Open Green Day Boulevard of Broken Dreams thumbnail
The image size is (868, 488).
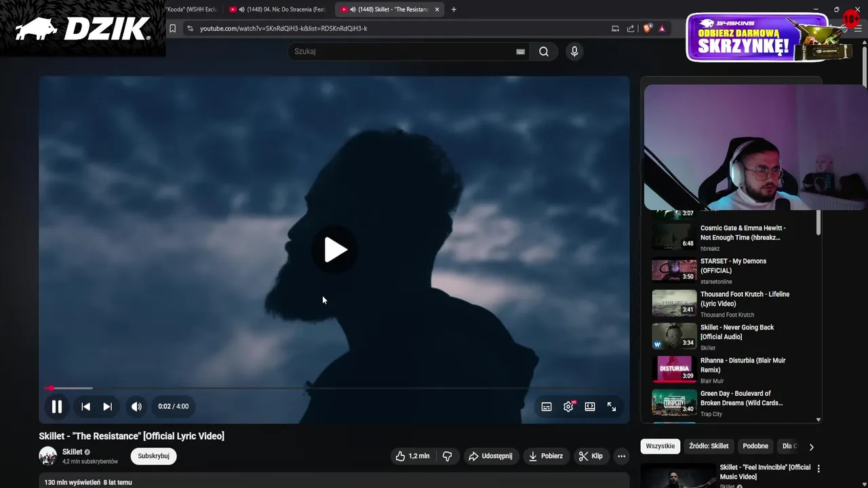point(674,403)
